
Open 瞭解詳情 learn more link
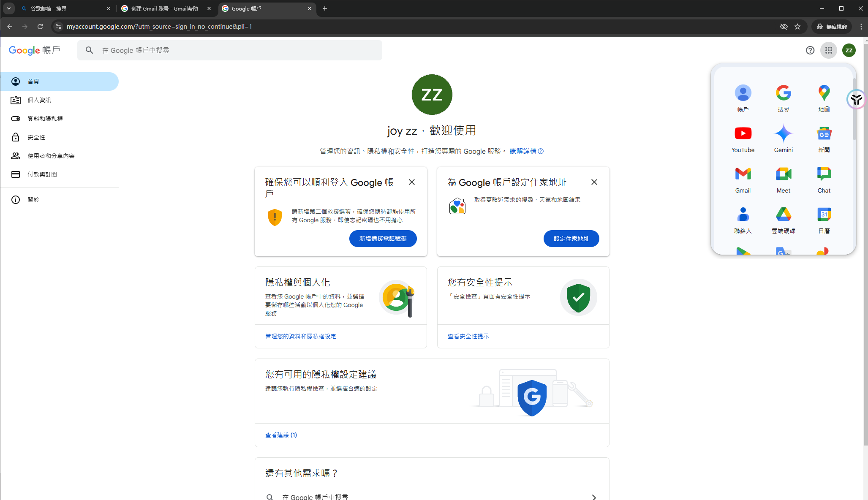(x=526, y=151)
